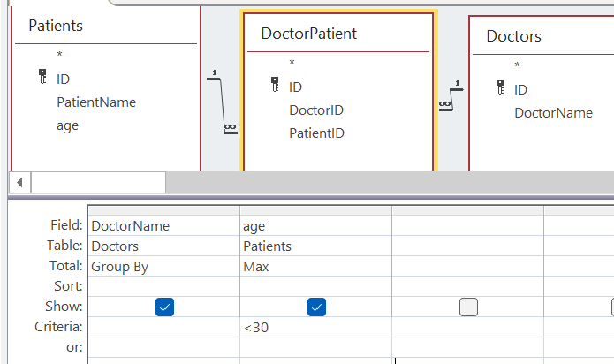This screenshot has width=614, height=364.
Task: Click the Sort cell under the age column
Action: (x=315, y=286)
